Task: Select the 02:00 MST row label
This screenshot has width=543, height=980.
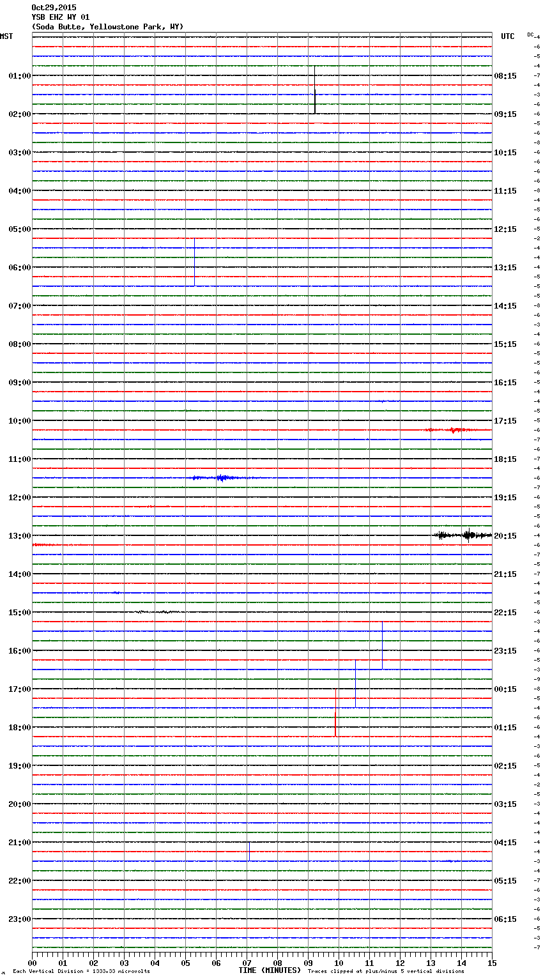Action: coord(20,114)
